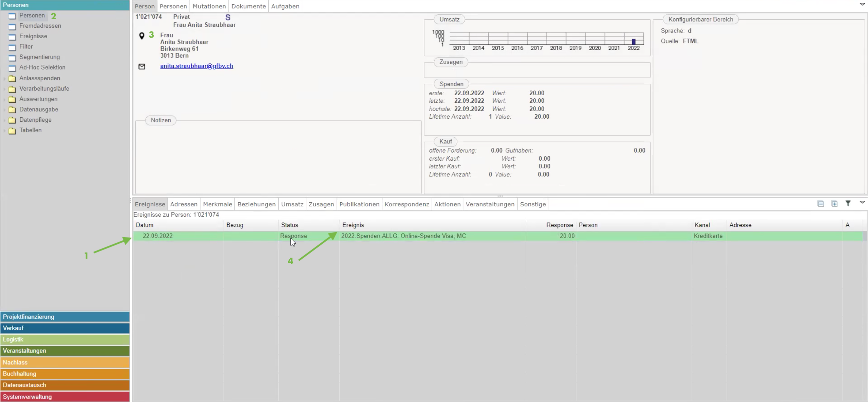The image size is (868, 402).
Task: Select the 22.09.2022 Online-Spende event row
Action: click(x=403, y=236)
